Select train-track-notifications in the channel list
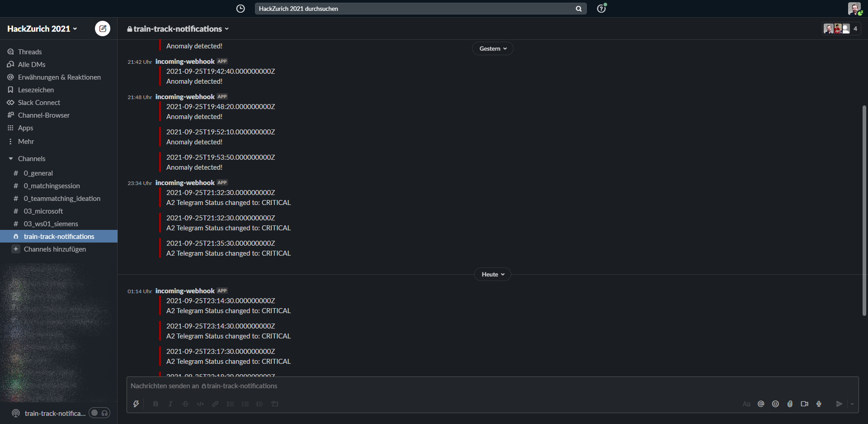The width and height of the screenshot is (868, 424). click(59, 236)
